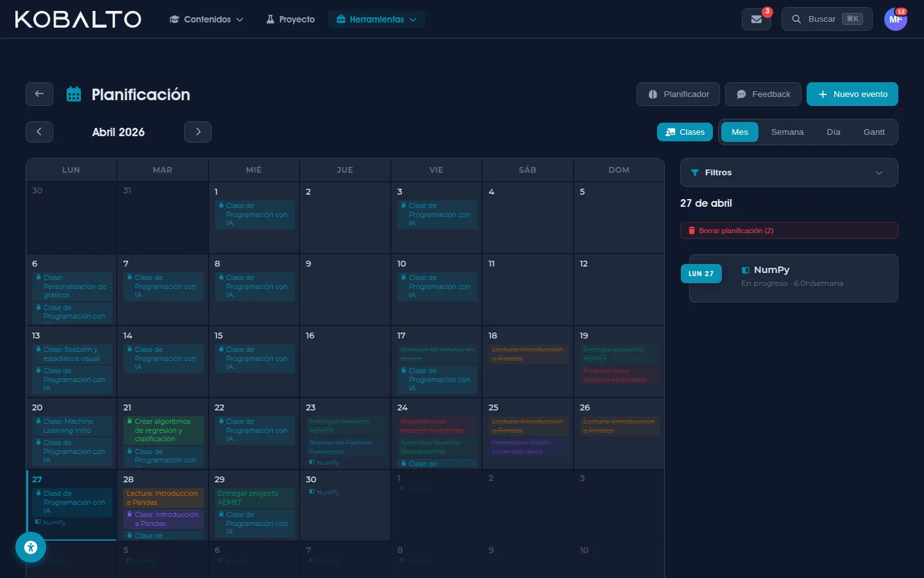The width and height of the screenshot is (924, 578).
Task: Open Clase: Personalización de gráficos on April 6
Action: click(73, 286)
